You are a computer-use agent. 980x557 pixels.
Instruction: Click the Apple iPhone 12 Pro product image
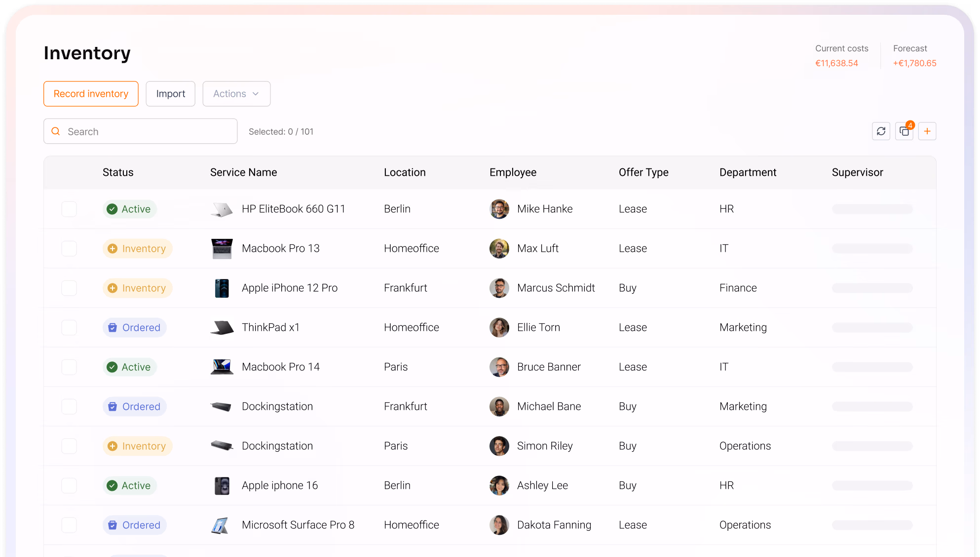pos(222,288)
